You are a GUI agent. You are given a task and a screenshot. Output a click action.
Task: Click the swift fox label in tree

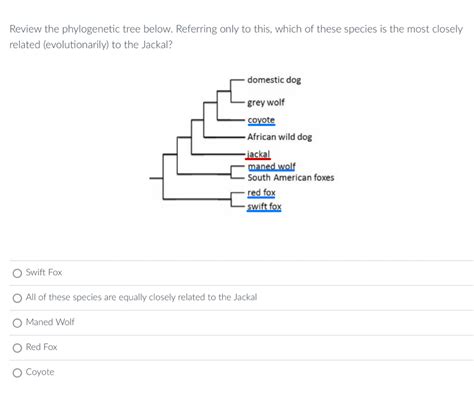(x=264, y=207)
